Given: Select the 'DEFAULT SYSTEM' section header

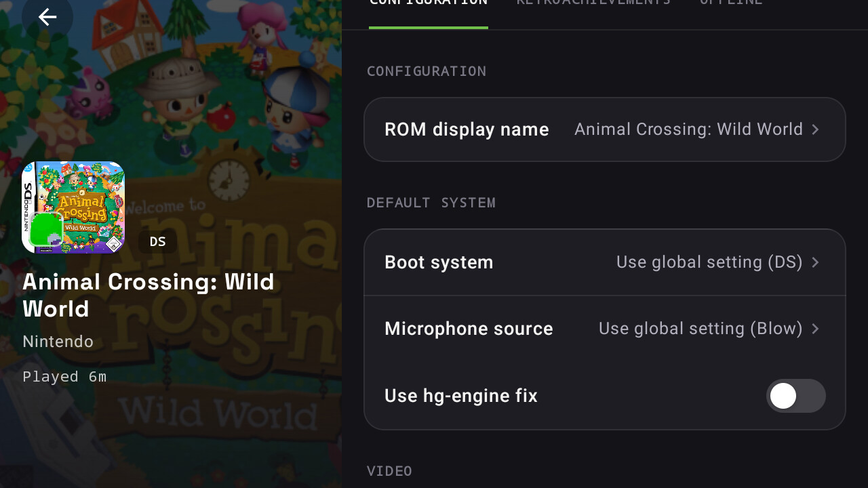Looking at the screenshot, I should coord(431,203).
